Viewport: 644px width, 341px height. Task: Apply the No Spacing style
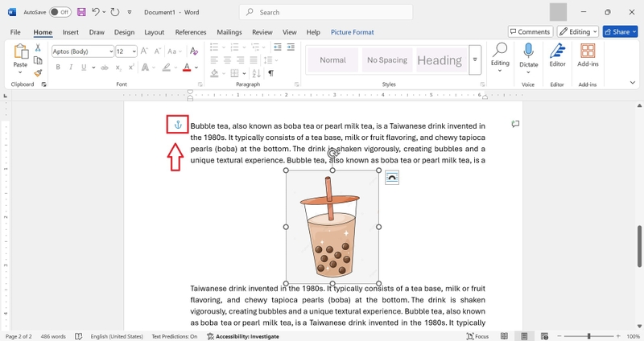click(x=387, y=60)
